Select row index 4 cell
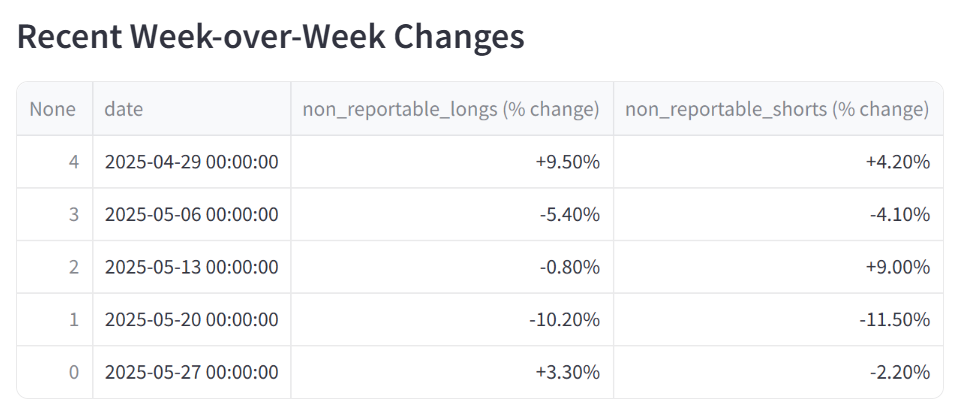The image size is (956, 402). click(55, 162)
